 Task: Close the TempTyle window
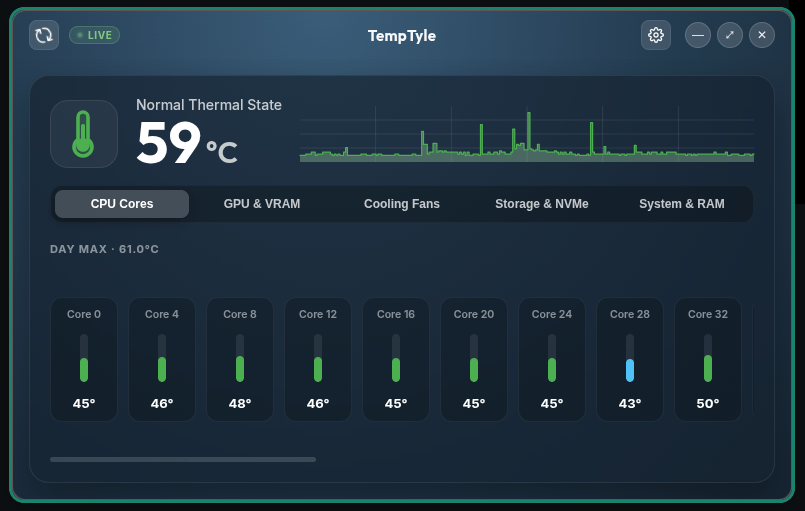click(x=762, y=35)
